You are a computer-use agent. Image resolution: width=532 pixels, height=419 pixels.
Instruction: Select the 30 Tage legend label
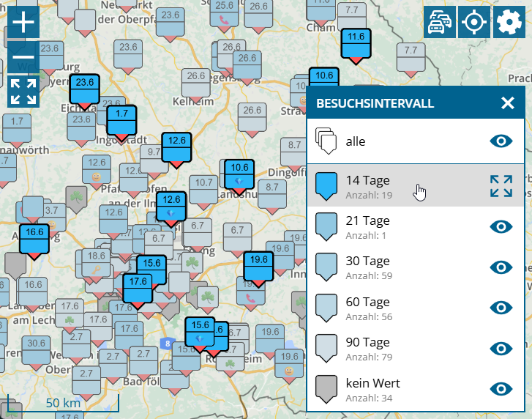pos(368,261)
